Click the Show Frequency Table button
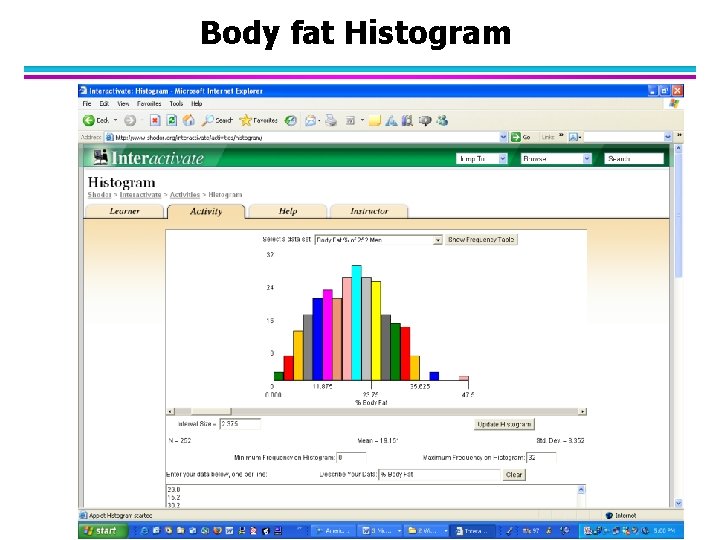 (481, 239)
